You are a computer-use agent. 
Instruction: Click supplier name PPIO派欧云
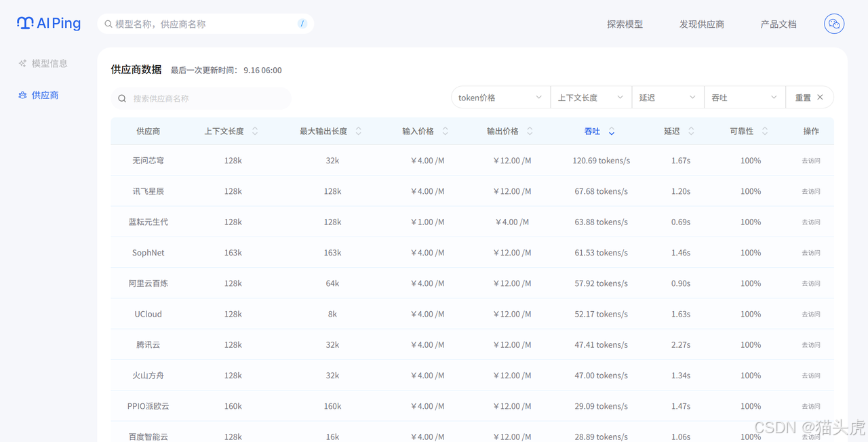[x=148, y=406]
